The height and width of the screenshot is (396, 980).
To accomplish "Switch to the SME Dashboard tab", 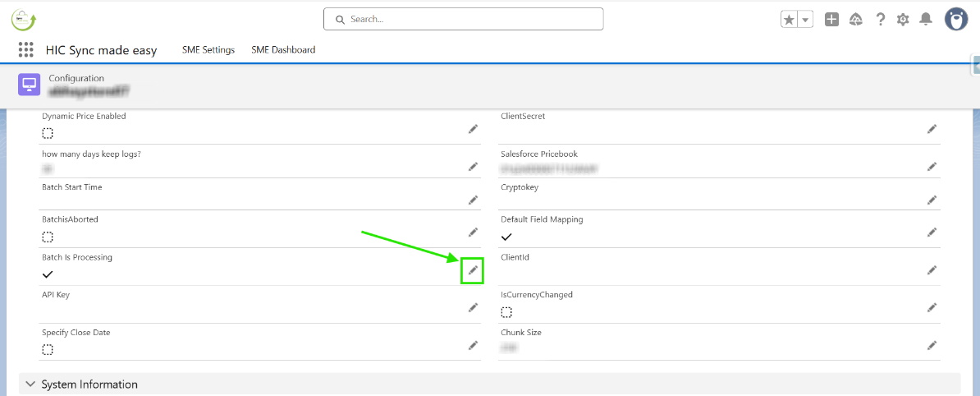I will 283,50.
